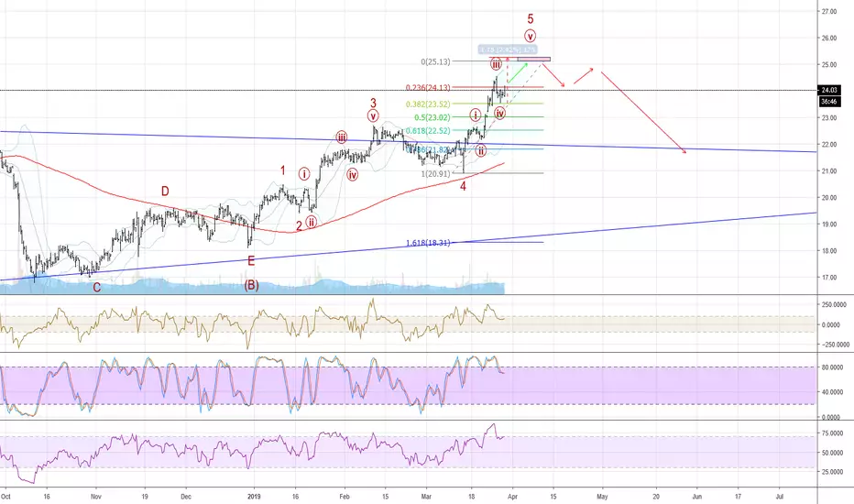Click the 23.00 price axis label

point(829,118)
